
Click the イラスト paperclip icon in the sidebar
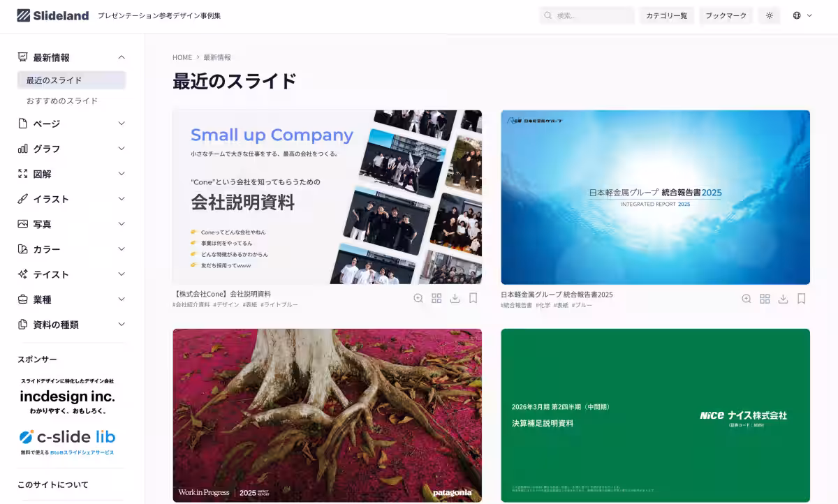[24, 198]
